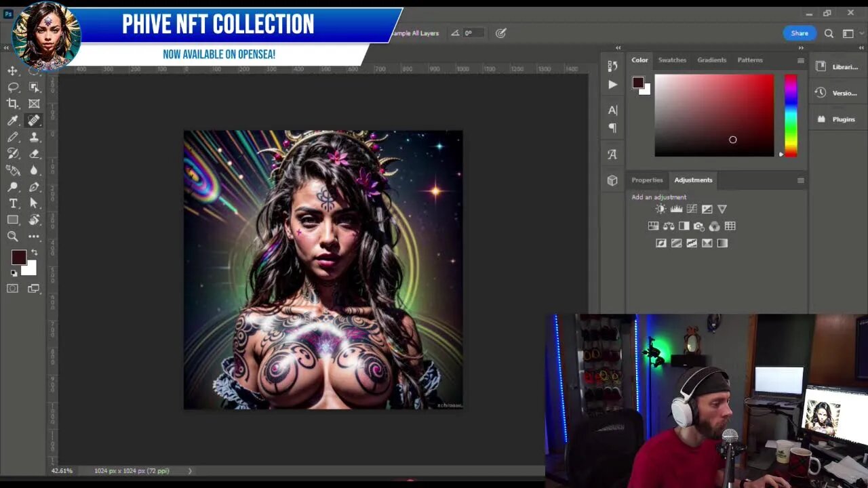Select the Clone Stamp tool
Image resolution: width=868 pixels, height=488 pixels.
34,137
